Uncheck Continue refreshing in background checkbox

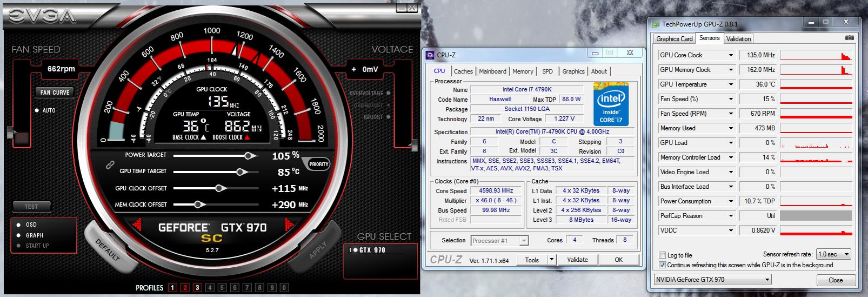pyautogui.click(x=663, y=265)
